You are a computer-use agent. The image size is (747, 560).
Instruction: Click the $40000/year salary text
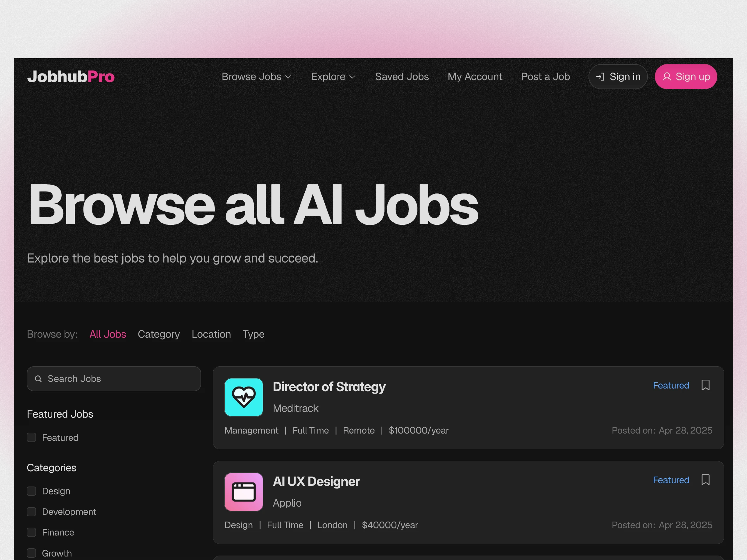[390, 525]
